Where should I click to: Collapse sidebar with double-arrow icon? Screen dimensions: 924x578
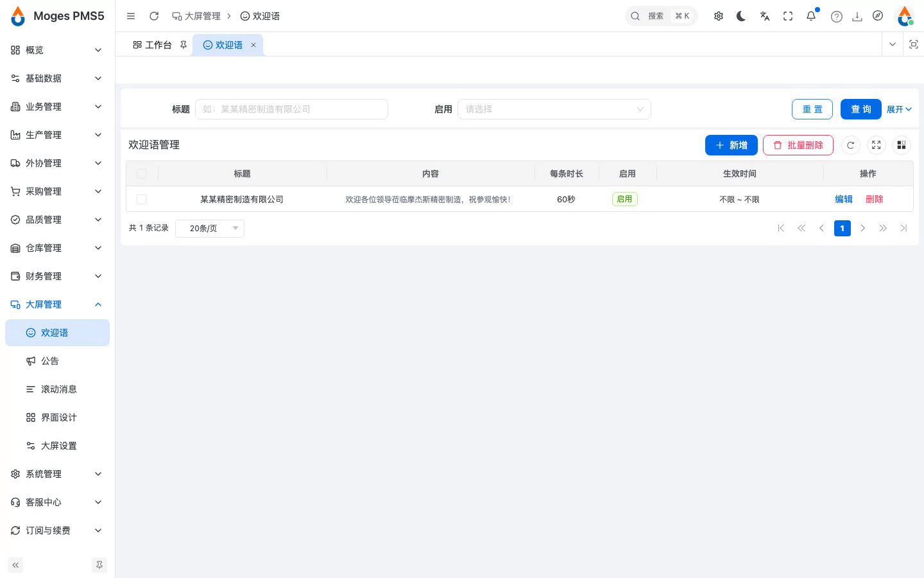point(15,565)
